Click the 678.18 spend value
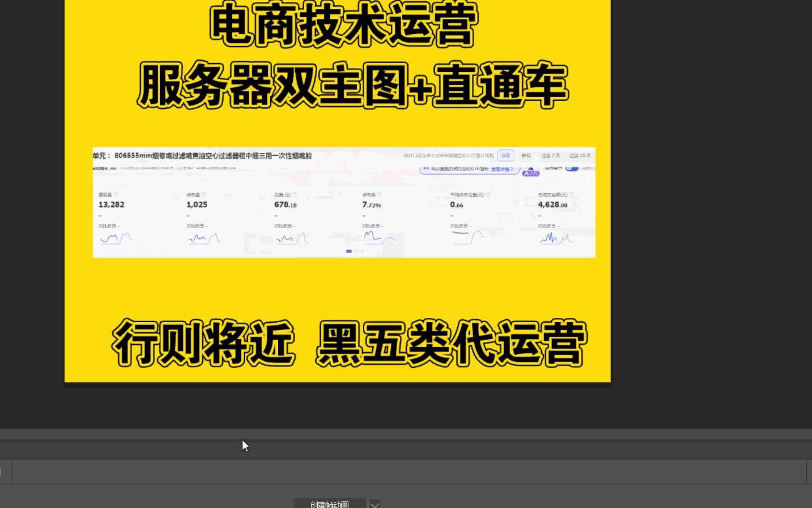This screenshot has height=508, width=812. 285,205
